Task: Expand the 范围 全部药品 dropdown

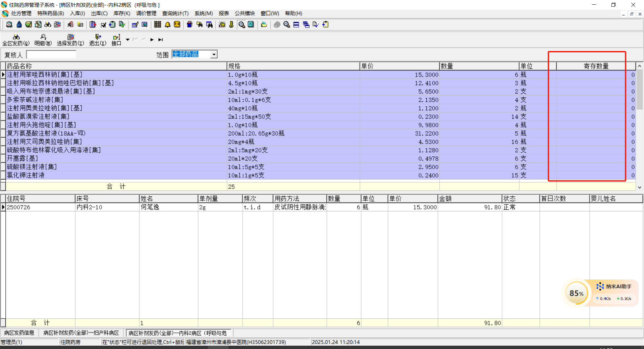Action: click(x=214, y=54)
